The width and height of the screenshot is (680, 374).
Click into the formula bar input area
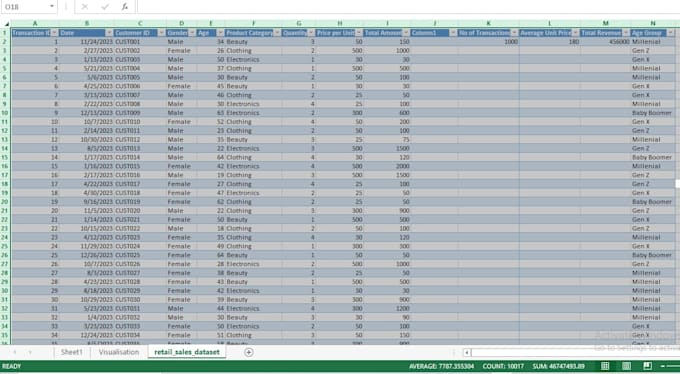[408, 7]
